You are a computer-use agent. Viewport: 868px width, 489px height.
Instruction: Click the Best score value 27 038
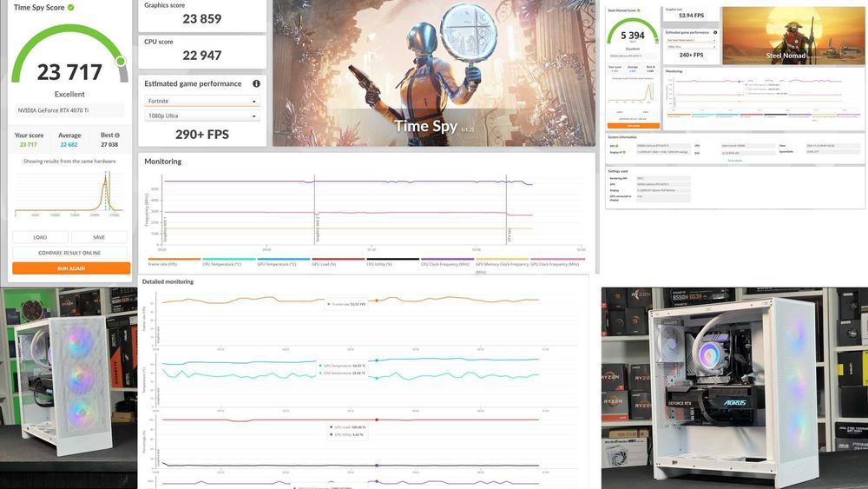point(109,144)
